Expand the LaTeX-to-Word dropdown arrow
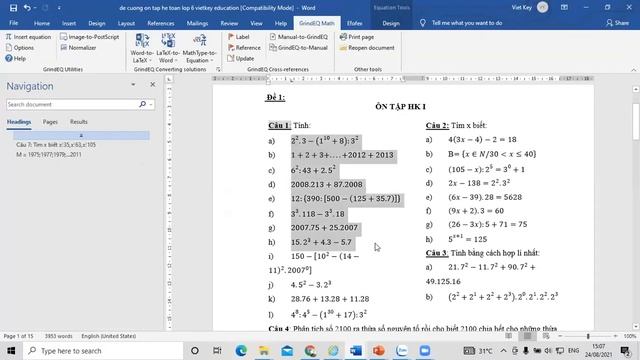640x360 pixels. (176, 60)
